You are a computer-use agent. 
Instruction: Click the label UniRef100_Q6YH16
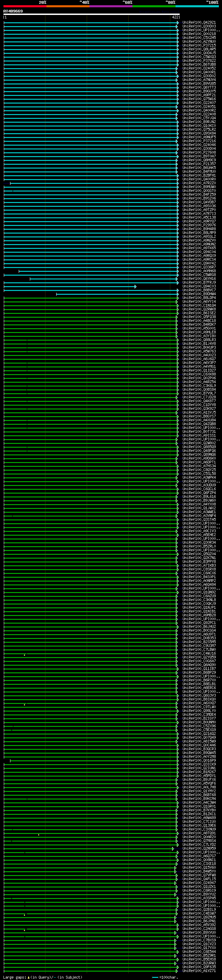click(x=199, y=279)
